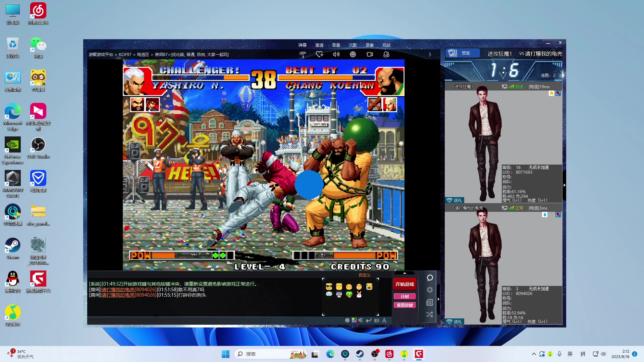Click the return-arrow send icon under chat
The image size is (644, 362).
coord(369,320)
